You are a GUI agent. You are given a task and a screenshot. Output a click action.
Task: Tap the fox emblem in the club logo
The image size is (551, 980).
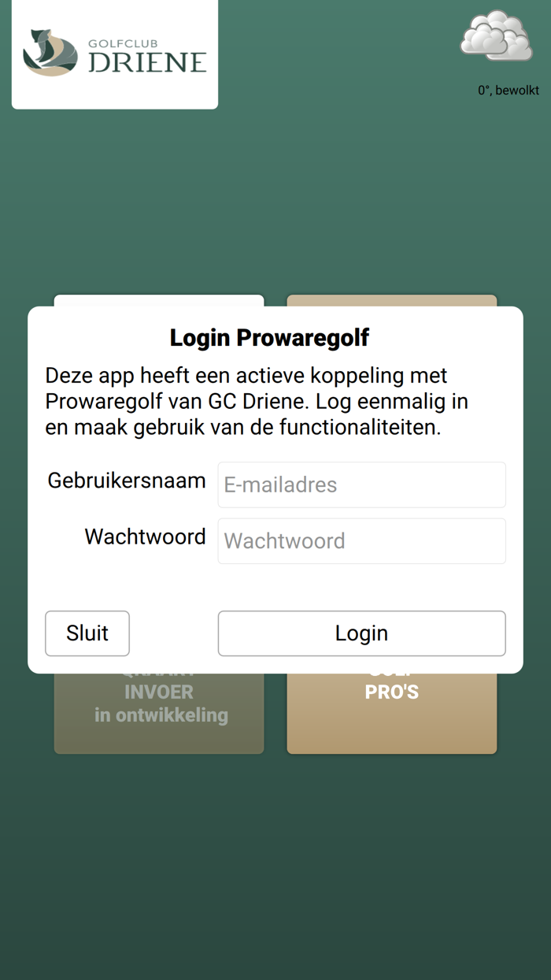[x=50, y=52]
